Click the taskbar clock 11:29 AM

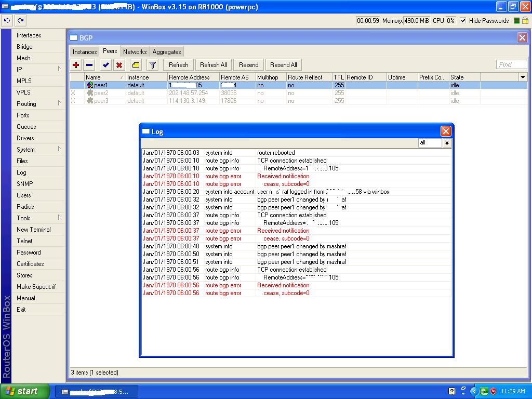513,391
